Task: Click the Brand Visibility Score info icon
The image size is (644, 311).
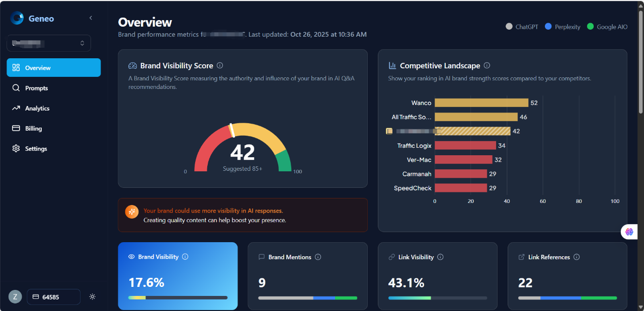Action: coord(220,65)
